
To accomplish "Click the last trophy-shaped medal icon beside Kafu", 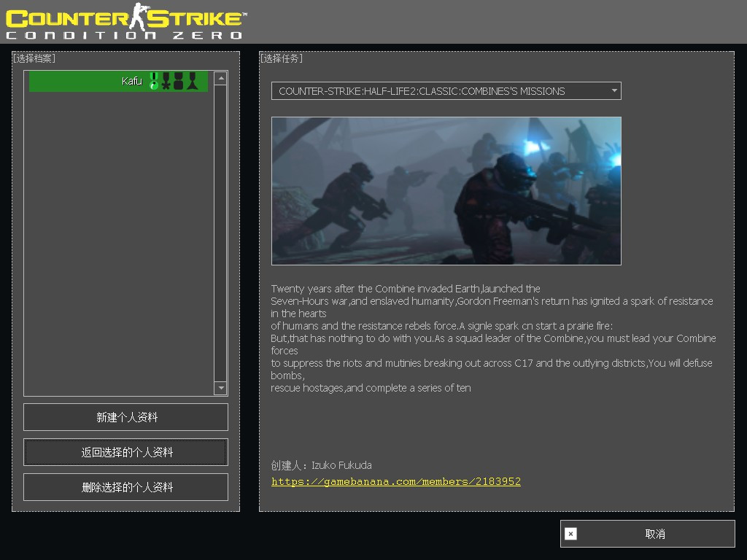I will (193, 81).
